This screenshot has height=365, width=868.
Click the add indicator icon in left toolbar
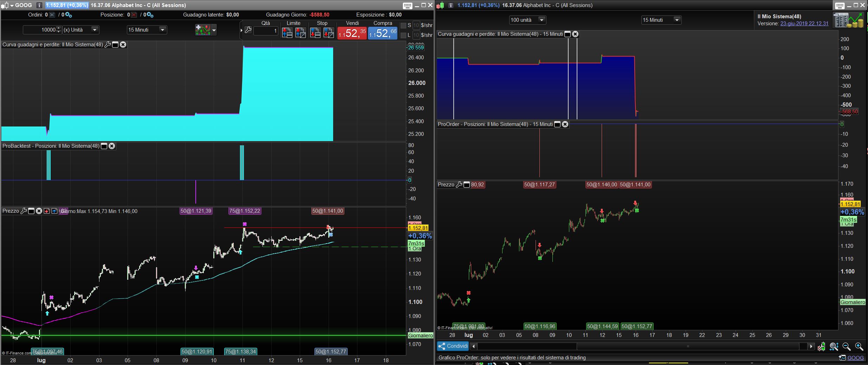pos(203,30)
